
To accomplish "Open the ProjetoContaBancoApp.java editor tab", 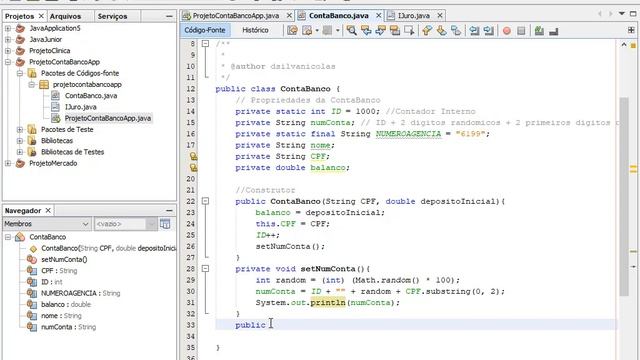I will [236, 16].
